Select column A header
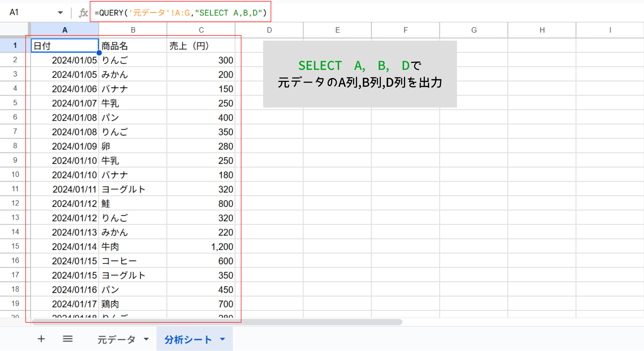644x351 pixels. point(65,30)
